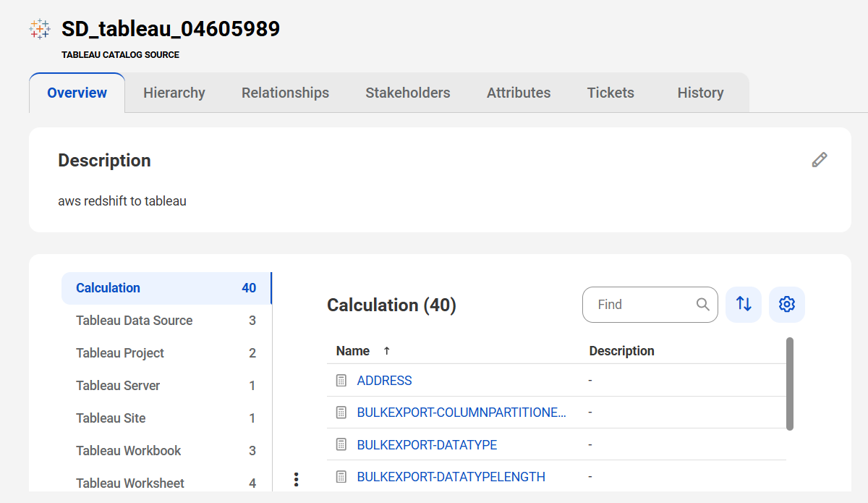
Task: Select Calculation category in sidebar
Action: (166, 288)
